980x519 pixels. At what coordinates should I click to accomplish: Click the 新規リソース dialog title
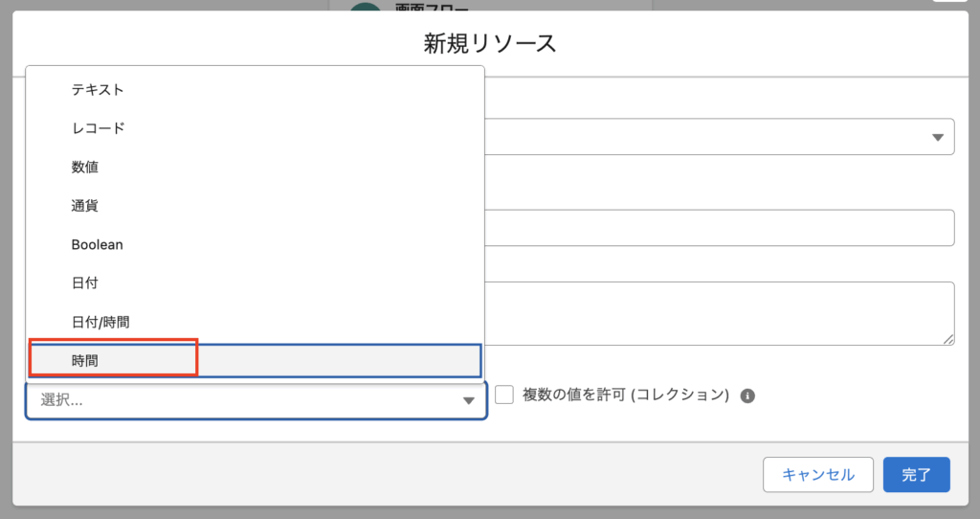[x=490, y=43]
